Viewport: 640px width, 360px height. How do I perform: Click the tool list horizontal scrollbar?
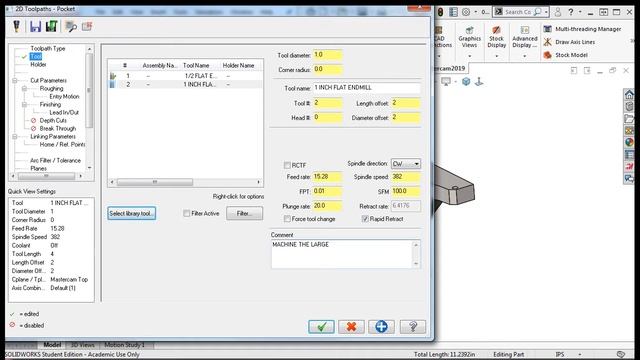pos(185,182)
